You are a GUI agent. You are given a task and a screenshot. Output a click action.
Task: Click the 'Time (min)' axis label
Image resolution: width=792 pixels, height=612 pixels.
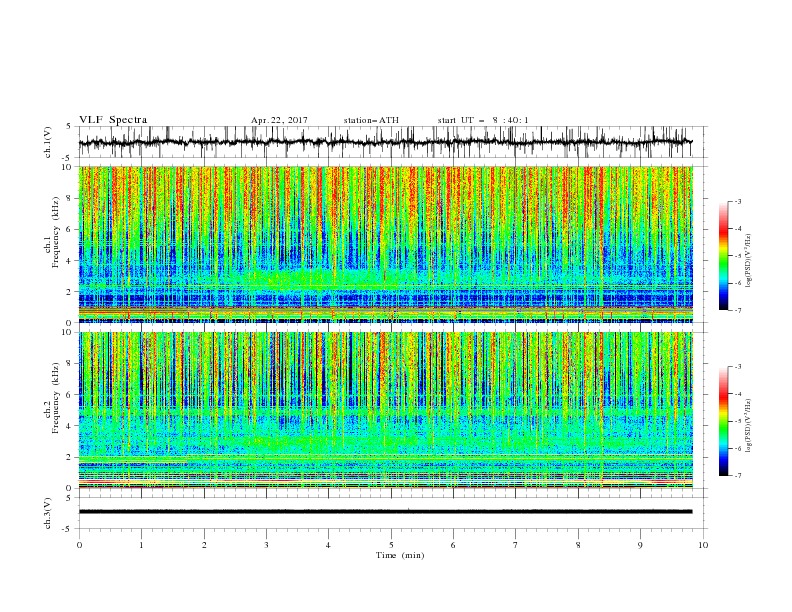[x=400, y=555]
